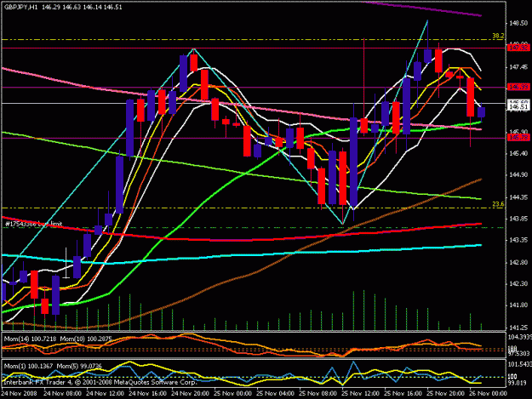Click the red 147.92 price level tag
The width and height of the screenshot is (532, 399).
click(x=518, y=48)
